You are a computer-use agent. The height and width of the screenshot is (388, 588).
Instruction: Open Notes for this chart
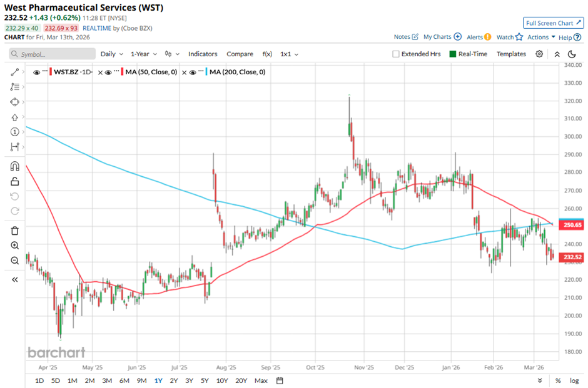point(406,37)
